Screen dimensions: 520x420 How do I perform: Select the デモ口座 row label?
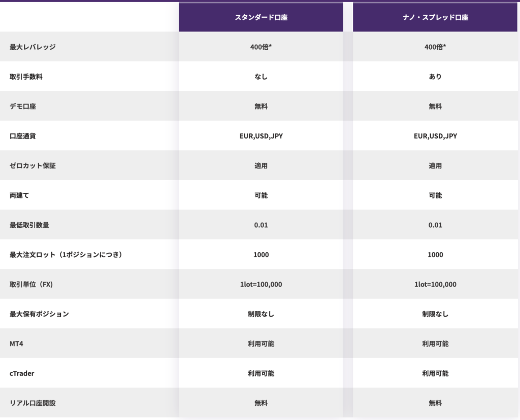pyautogui.click(x=22, y=107)
